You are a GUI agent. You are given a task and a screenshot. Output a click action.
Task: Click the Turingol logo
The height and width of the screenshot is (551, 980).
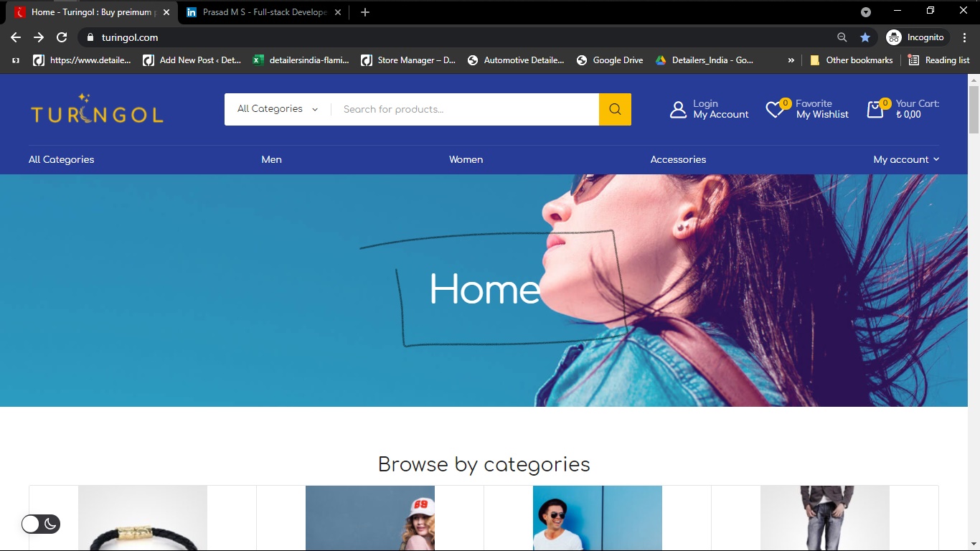(x=97, y=109)
